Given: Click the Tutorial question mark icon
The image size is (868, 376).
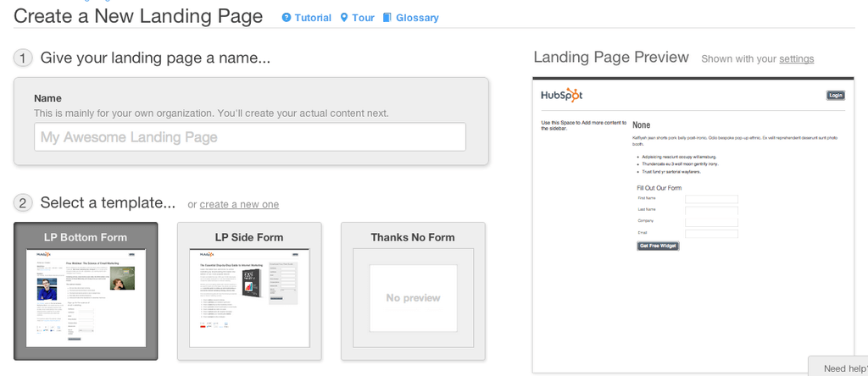Looking at the screenshot, I should point(287,18).
